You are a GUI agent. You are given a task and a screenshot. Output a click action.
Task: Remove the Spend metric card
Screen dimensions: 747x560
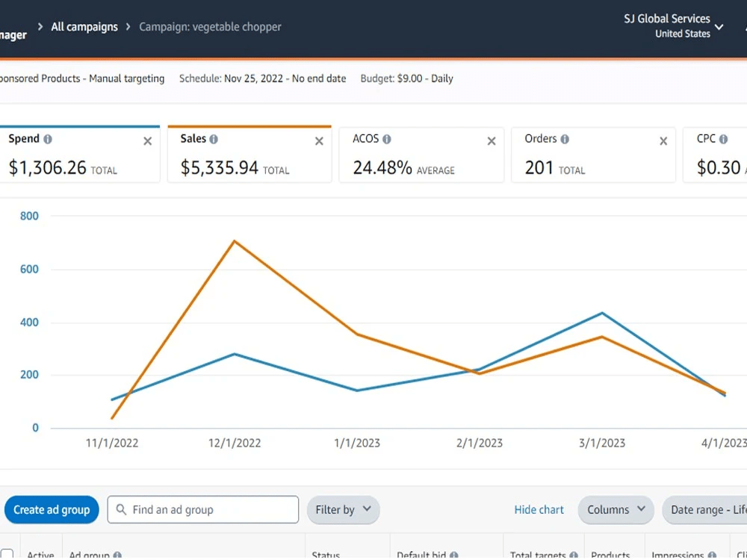tap(148, 141)
